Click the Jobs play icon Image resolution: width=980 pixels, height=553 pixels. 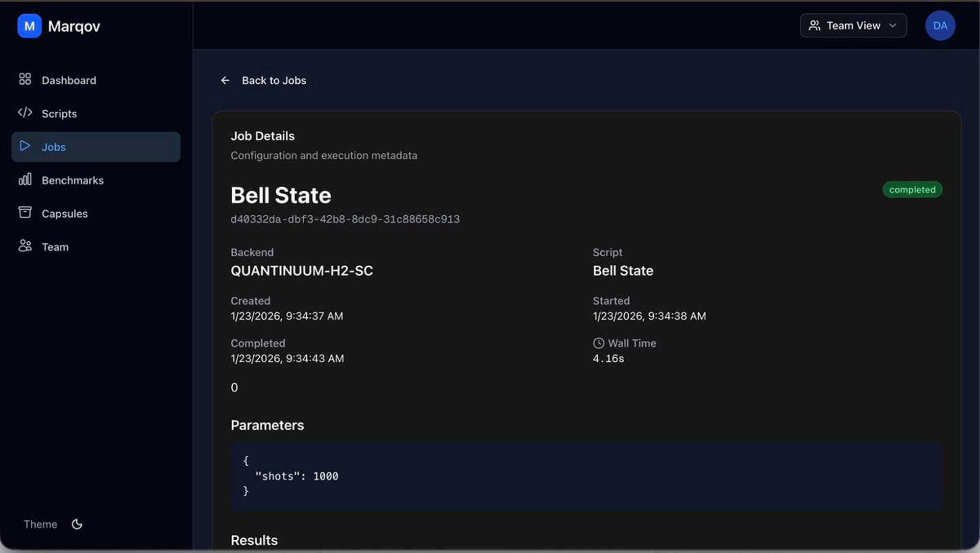pos(25,146)
